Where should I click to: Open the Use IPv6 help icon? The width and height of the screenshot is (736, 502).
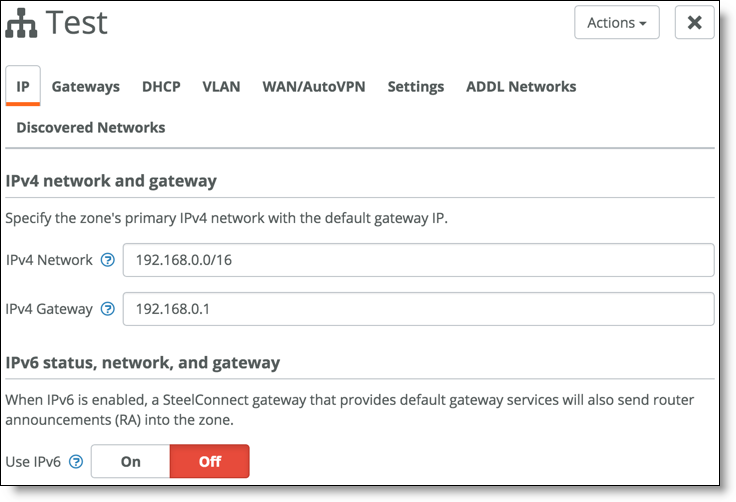point(76,462)
